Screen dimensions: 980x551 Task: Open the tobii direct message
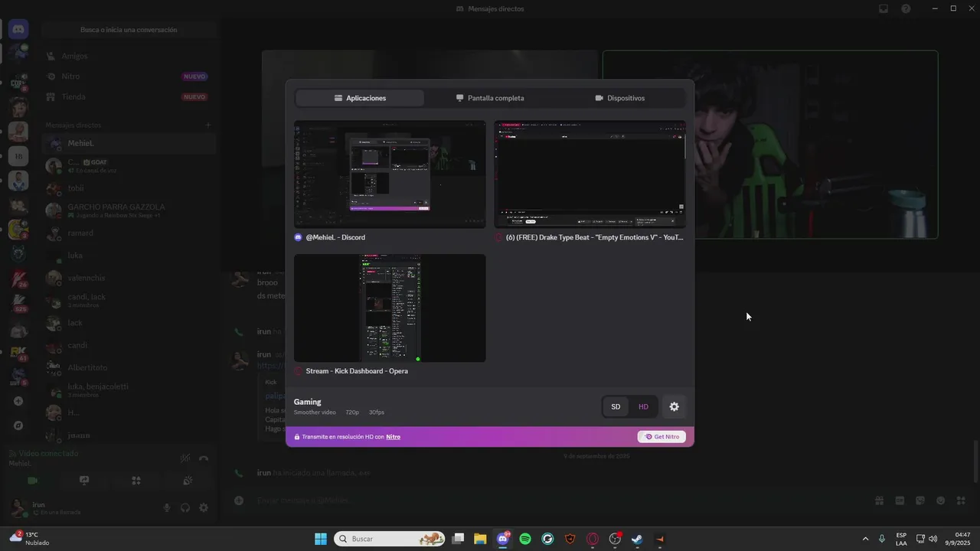pyautogui.click(x=129, y=188)
